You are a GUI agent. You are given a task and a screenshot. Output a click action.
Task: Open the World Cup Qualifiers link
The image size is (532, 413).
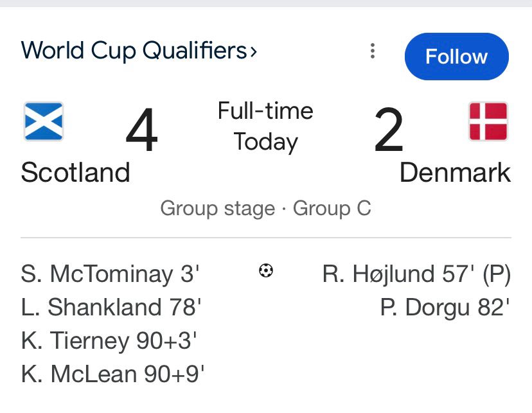click(134, 50)
